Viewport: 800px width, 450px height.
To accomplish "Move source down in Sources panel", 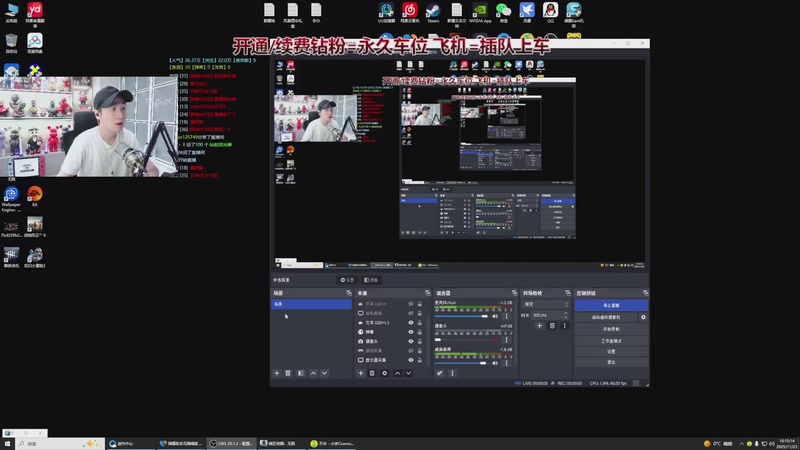I will 409,373.
